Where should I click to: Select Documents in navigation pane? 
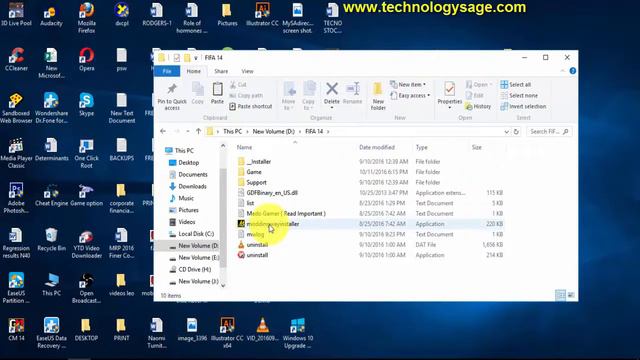click(x=193, y=174)
